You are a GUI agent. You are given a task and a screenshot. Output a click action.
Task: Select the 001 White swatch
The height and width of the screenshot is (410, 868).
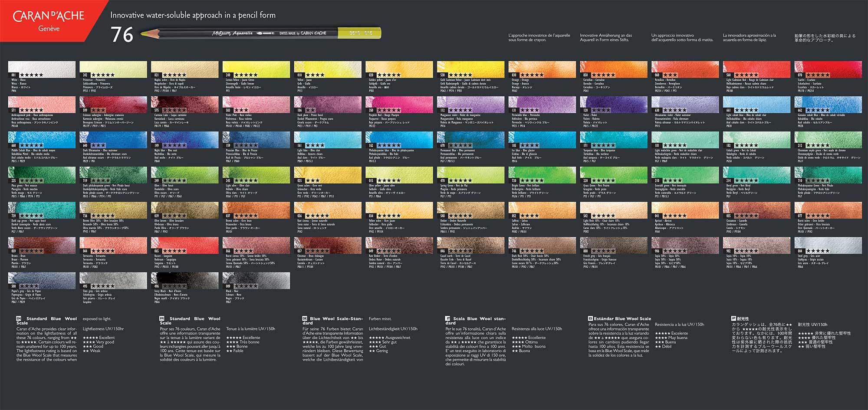(x=42, y=69)
